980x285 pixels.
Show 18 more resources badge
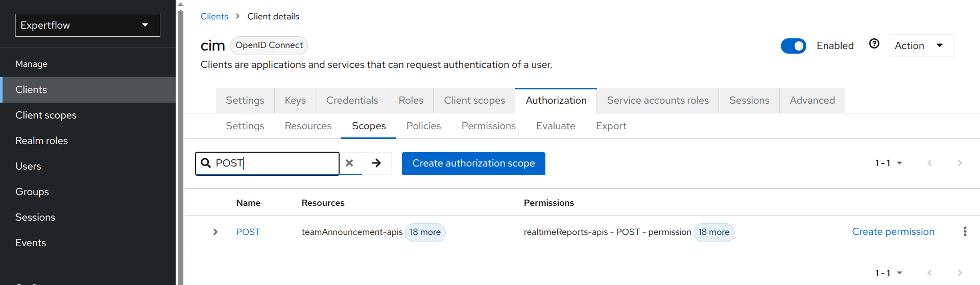coord(425,232)
